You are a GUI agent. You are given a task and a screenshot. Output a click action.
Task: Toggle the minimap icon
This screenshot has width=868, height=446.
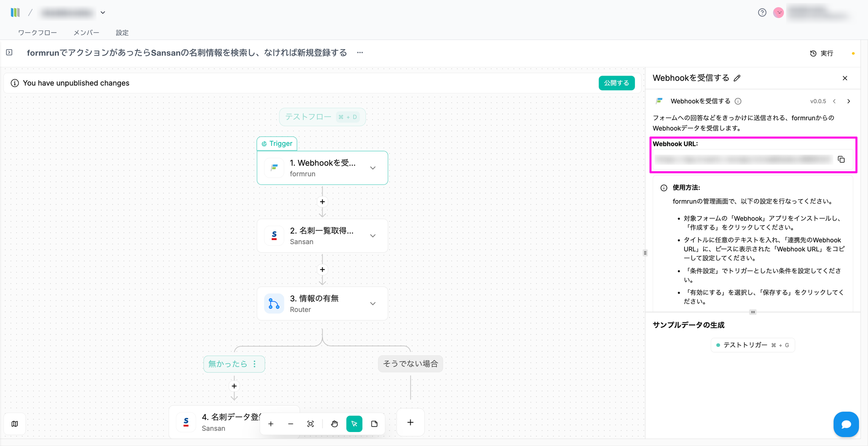coord(15,424)
